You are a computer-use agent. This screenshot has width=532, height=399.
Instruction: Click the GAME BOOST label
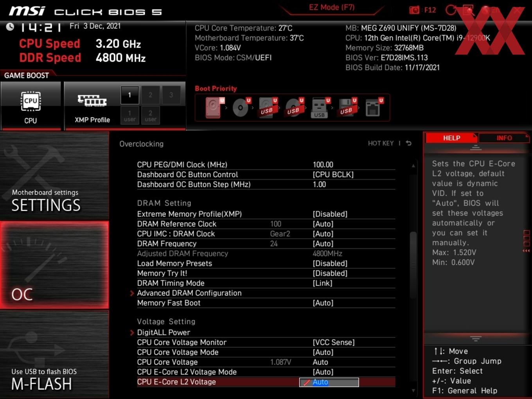27,75
